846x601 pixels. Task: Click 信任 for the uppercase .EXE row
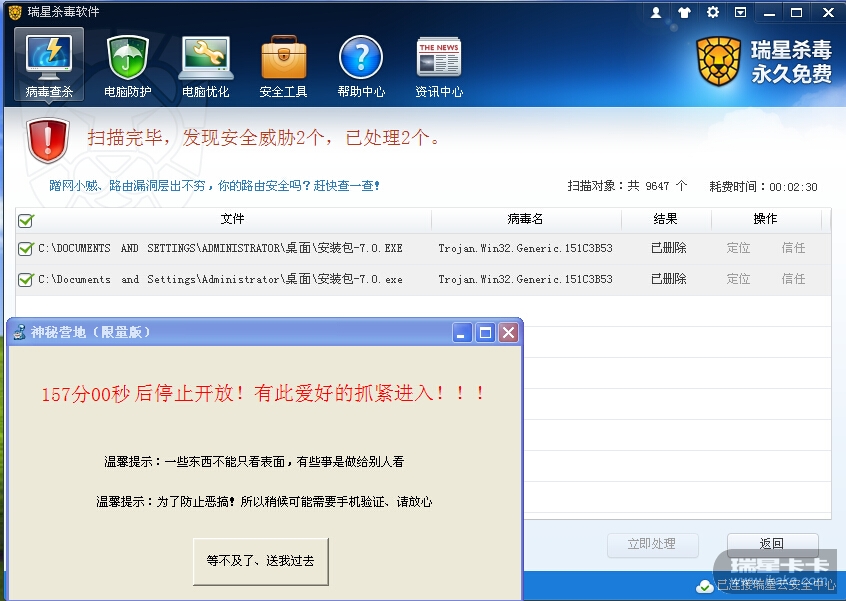coord(793,248)
